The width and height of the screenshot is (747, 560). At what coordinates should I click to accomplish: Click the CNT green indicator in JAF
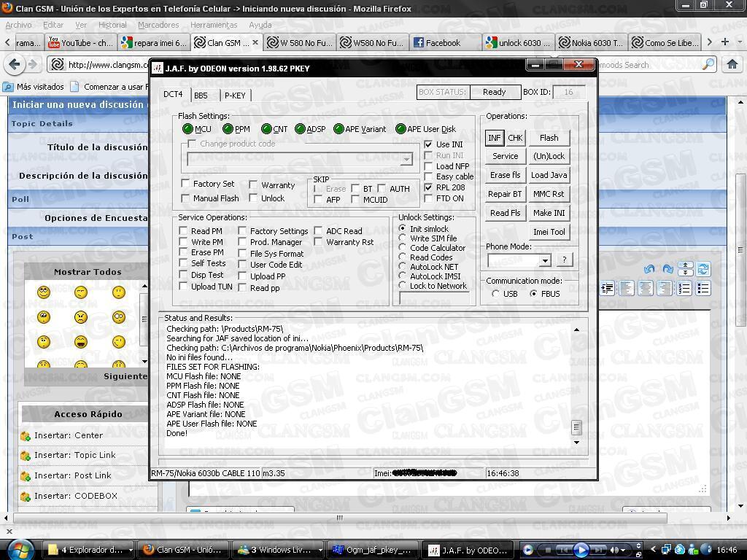(x=266, y=129)
